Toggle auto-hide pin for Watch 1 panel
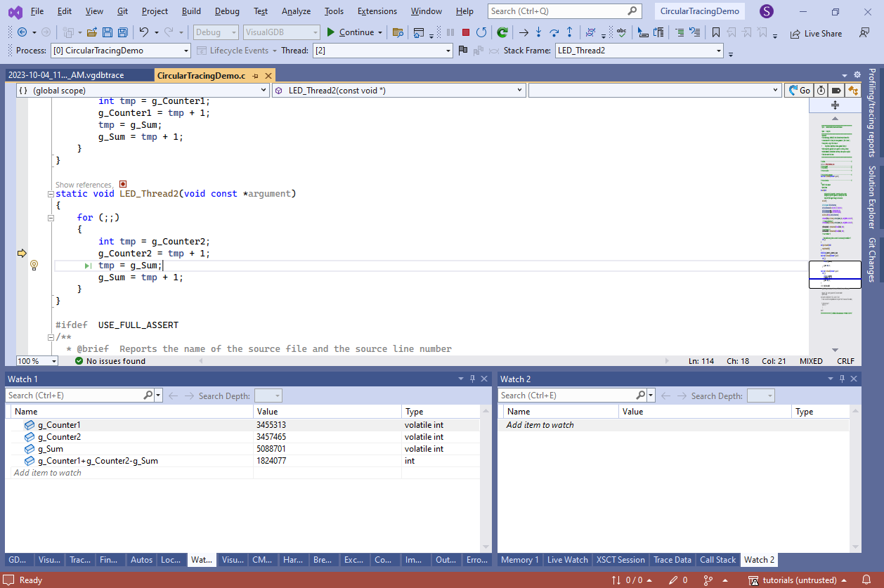884x588 pixels. (472, 379)
